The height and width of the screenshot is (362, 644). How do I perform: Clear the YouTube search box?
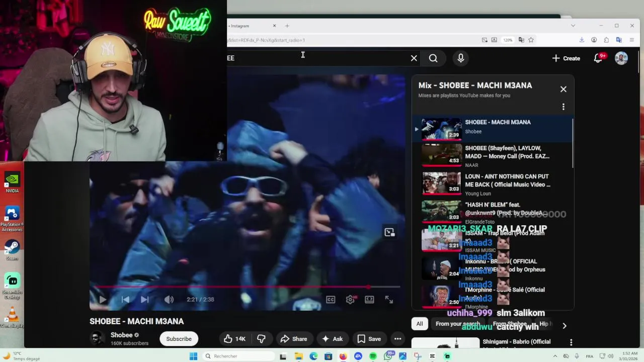click(x=414, y=58)
